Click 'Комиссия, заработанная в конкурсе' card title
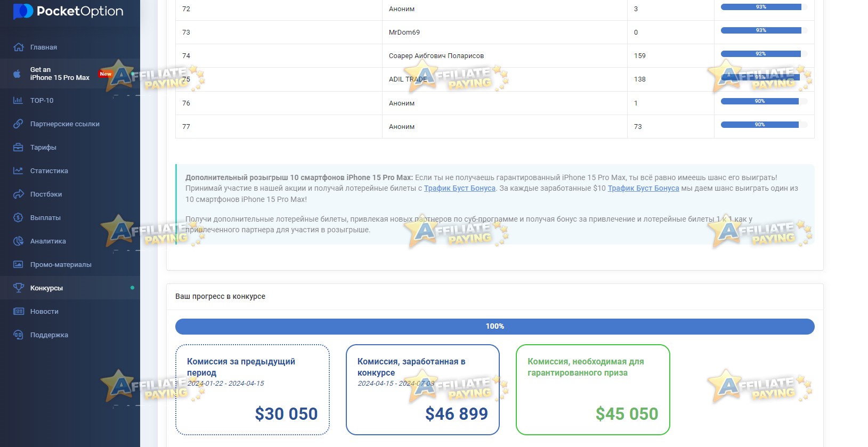 click(411, 367)
